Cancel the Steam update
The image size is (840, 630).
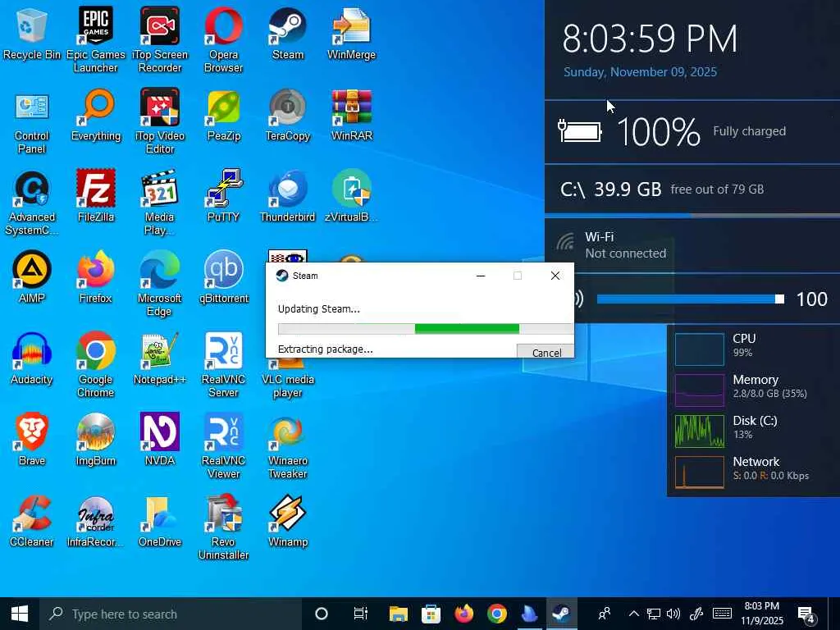pos(546,351)
